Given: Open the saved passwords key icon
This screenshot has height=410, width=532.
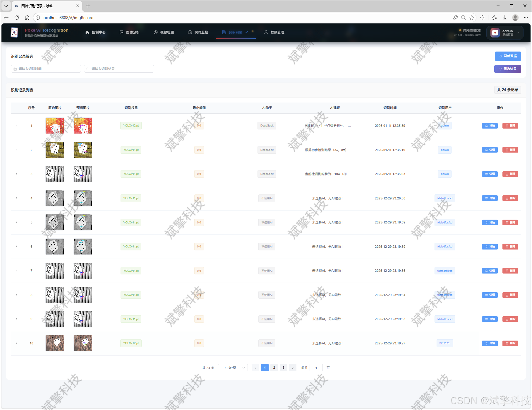Looking at the screenshot, I should (455, 18).
